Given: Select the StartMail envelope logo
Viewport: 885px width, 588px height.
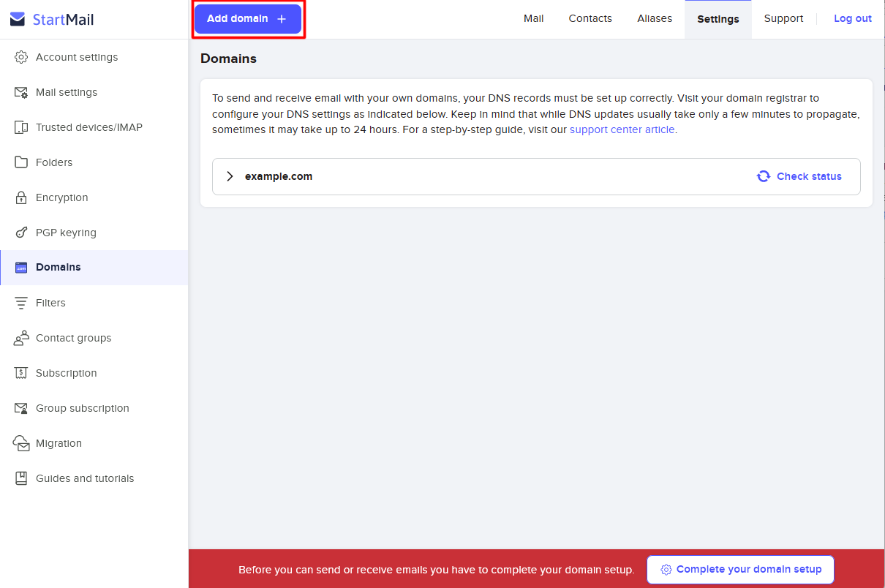Looking at the screenshot, I should coord(16,19).
